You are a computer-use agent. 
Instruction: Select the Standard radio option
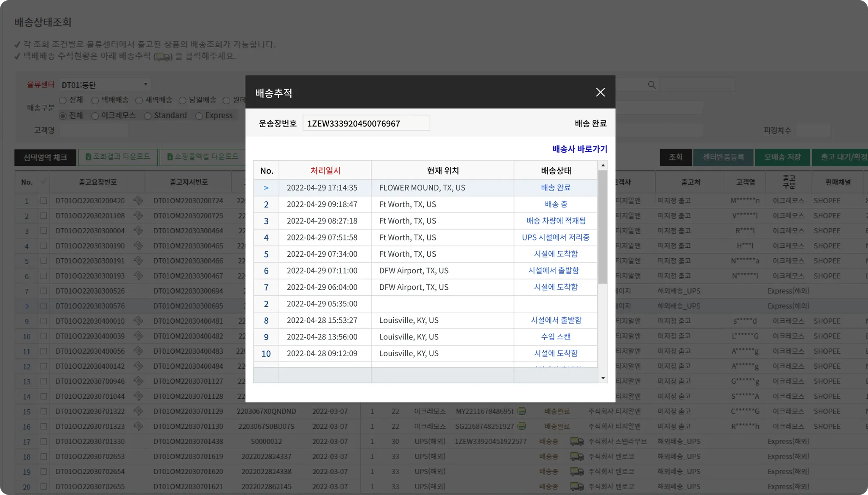(x=148, y=116)
